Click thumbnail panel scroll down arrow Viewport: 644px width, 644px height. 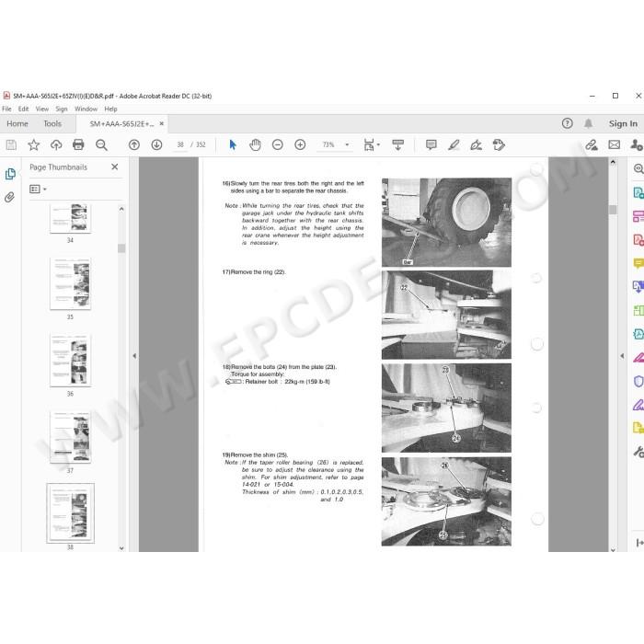[121, 548]
